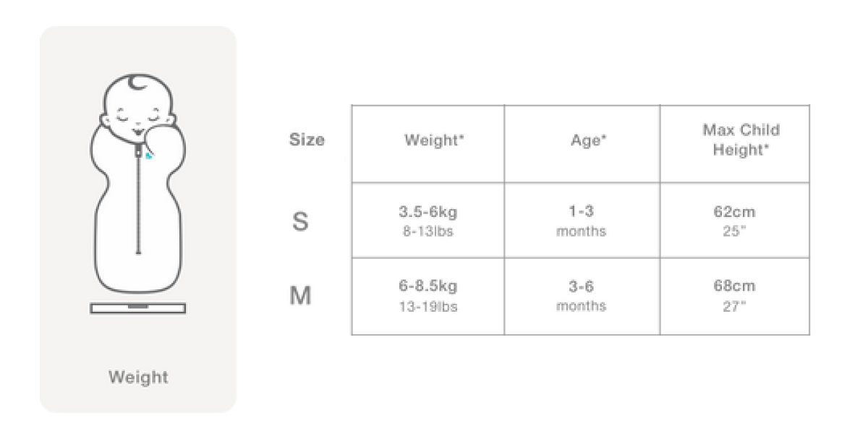Click the "Max Child Height*" header

tap(741, 140)
